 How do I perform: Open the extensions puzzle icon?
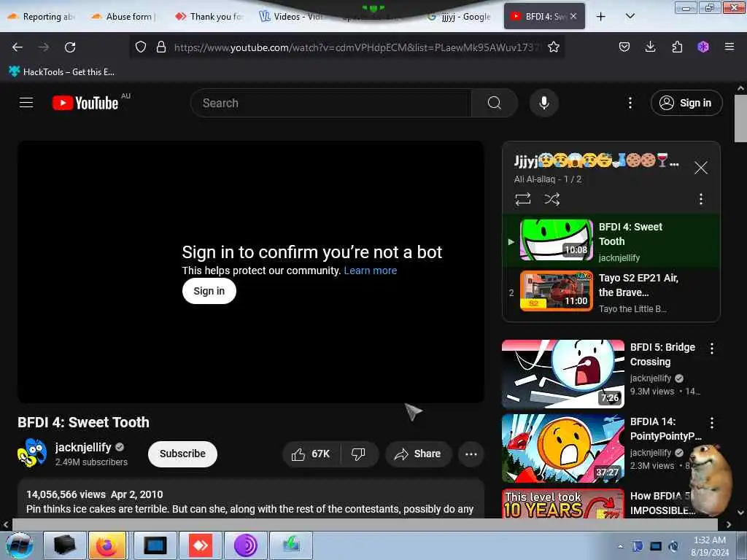tap(677, 47)
